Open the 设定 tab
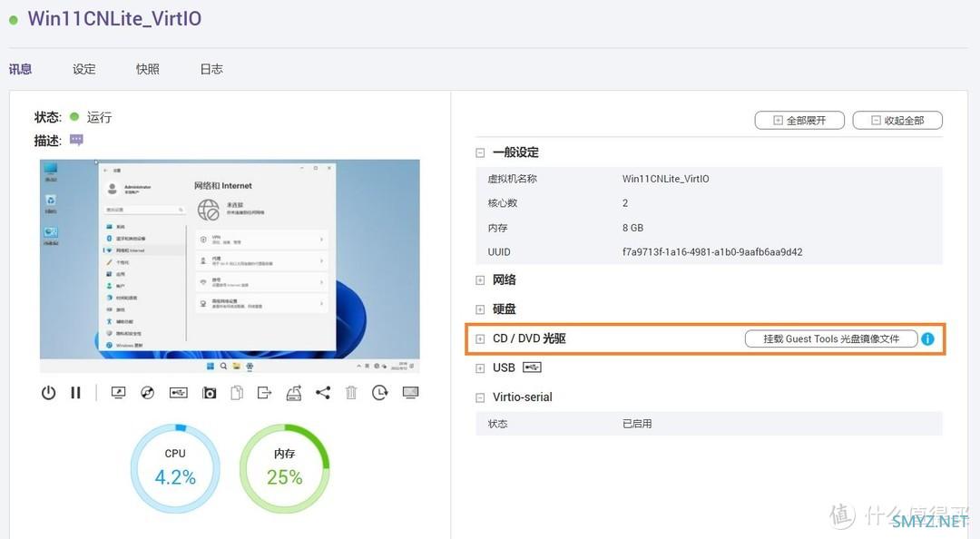 (x=83, y=69)
